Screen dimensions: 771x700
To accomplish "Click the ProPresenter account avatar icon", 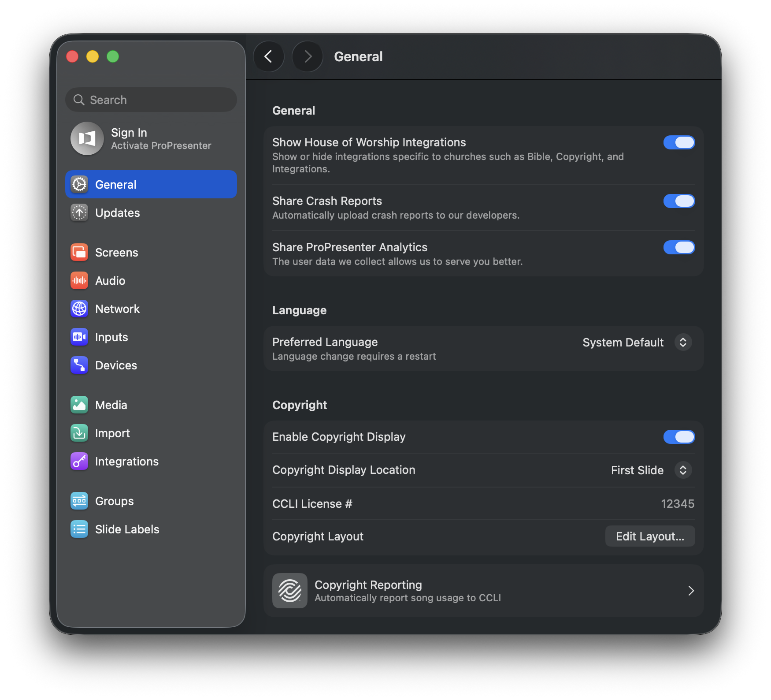I will (87, 138).
